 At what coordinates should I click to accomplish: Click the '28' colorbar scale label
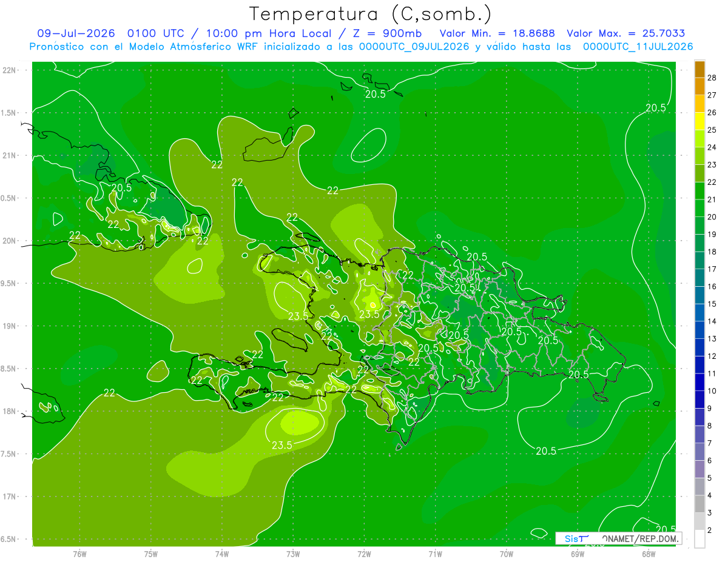click(x=712, y=78)
